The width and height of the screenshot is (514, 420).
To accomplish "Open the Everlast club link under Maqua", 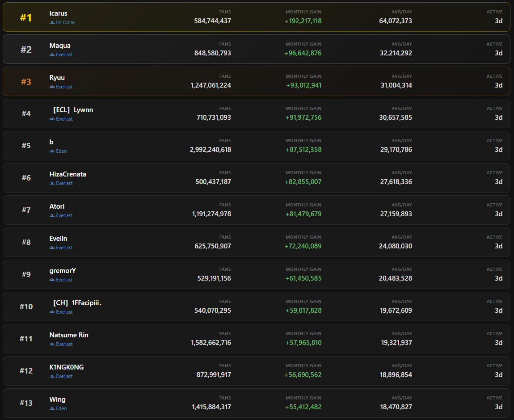I will click(x=64, y=55).
